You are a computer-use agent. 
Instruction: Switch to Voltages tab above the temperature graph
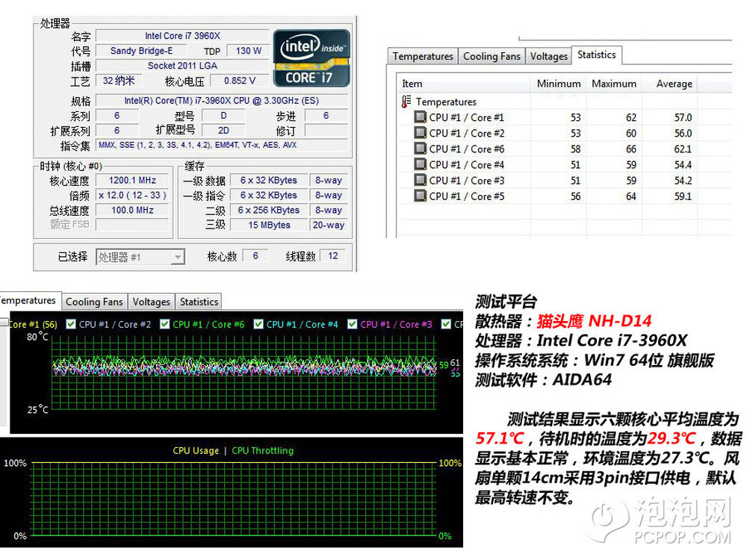click(x=151, y=302)
